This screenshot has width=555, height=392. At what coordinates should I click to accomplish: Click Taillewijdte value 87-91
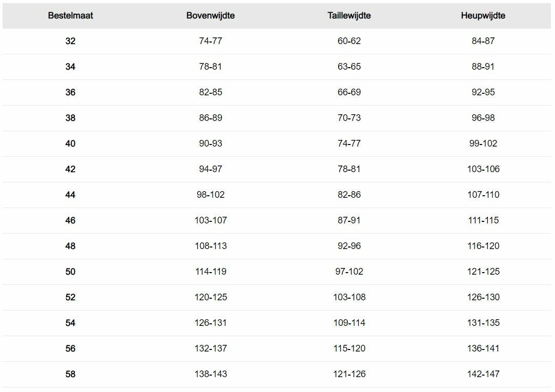[349, 220]
